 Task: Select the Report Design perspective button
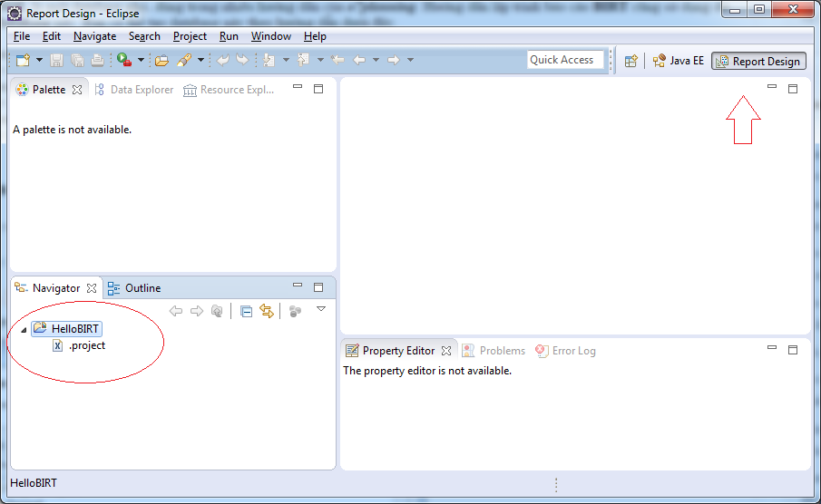tap(758, 62)
